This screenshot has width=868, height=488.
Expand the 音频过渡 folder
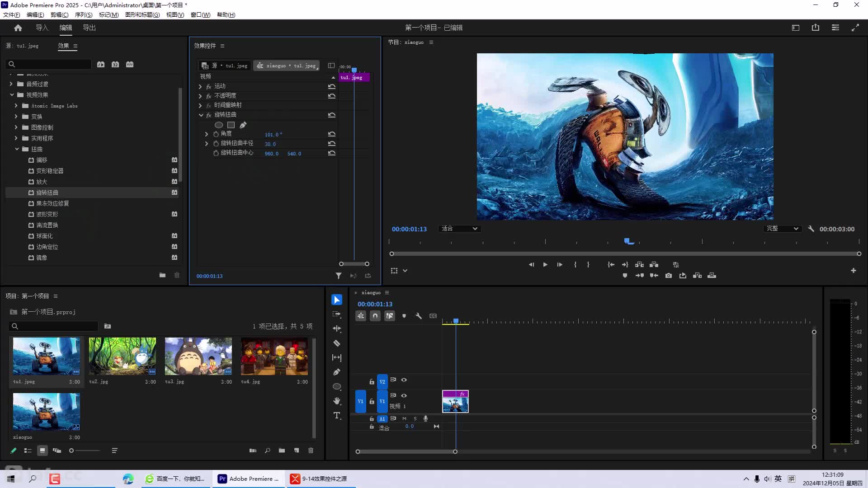(11, 84)
